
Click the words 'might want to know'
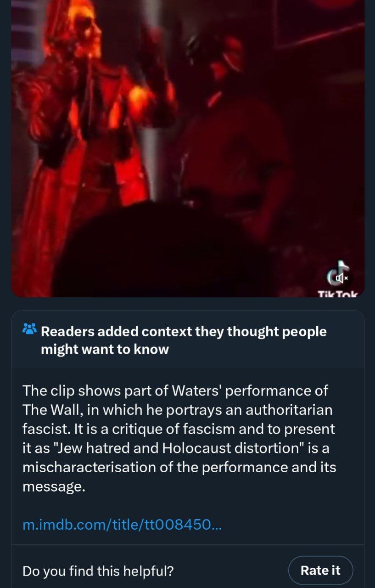pyautogui.click(x=105, y=350)
